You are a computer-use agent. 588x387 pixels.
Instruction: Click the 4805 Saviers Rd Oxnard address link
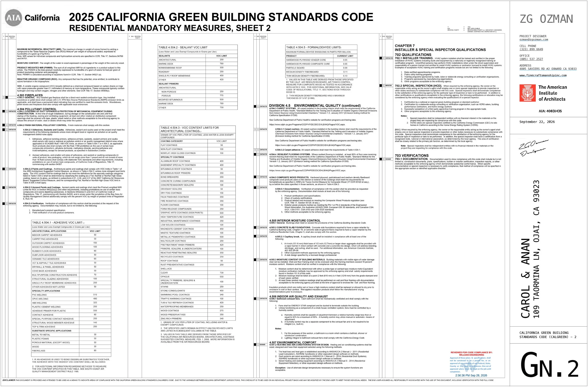(x=548, y=69)
